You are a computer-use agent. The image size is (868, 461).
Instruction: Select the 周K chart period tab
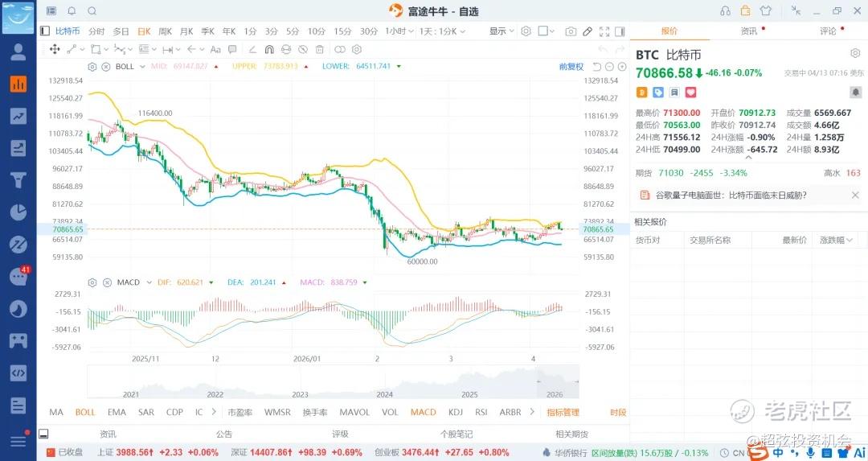[166, 31]
